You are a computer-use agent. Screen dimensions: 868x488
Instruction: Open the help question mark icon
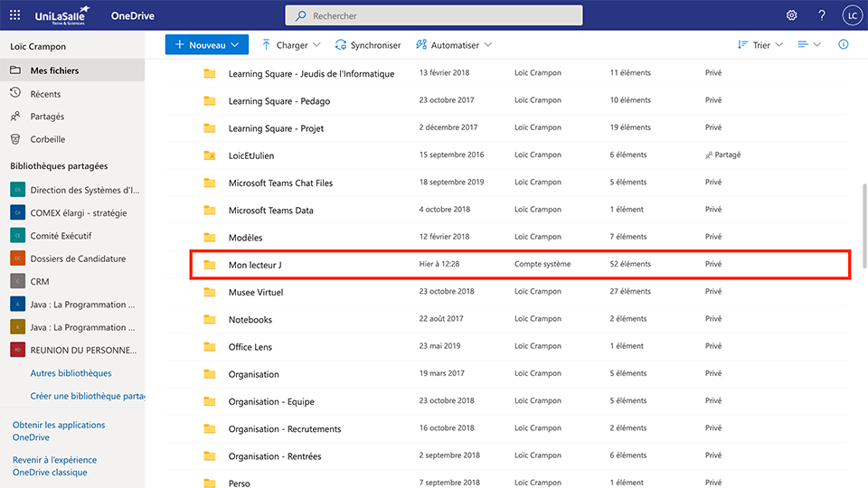822,15
